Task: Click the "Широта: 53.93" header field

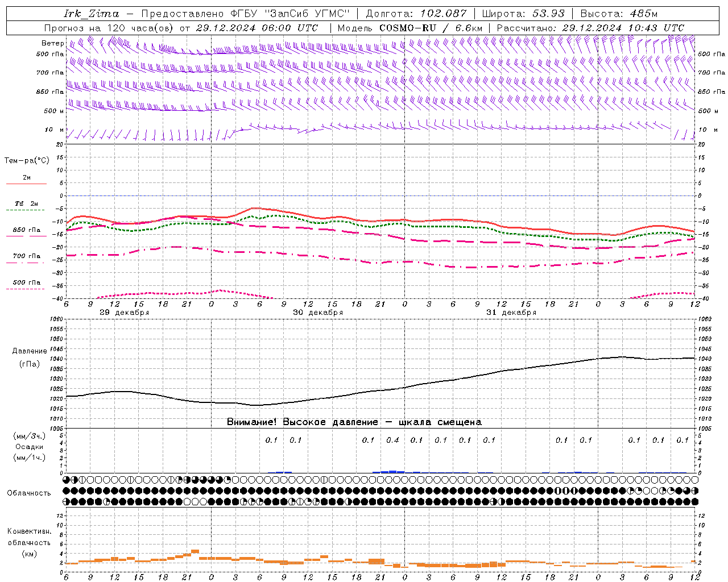Action: (523, 14)
